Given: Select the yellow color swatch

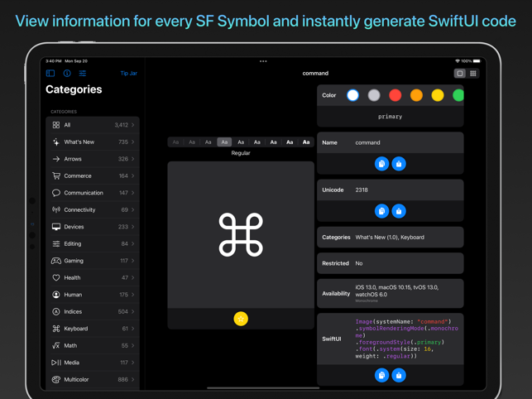Looking at the screenshot, I should click(x=438, y=95).
